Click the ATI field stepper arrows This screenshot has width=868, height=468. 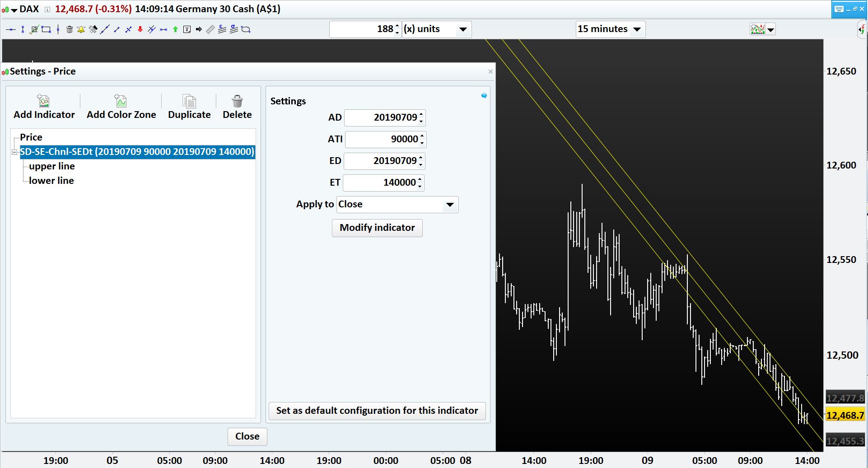coord(422,140)
